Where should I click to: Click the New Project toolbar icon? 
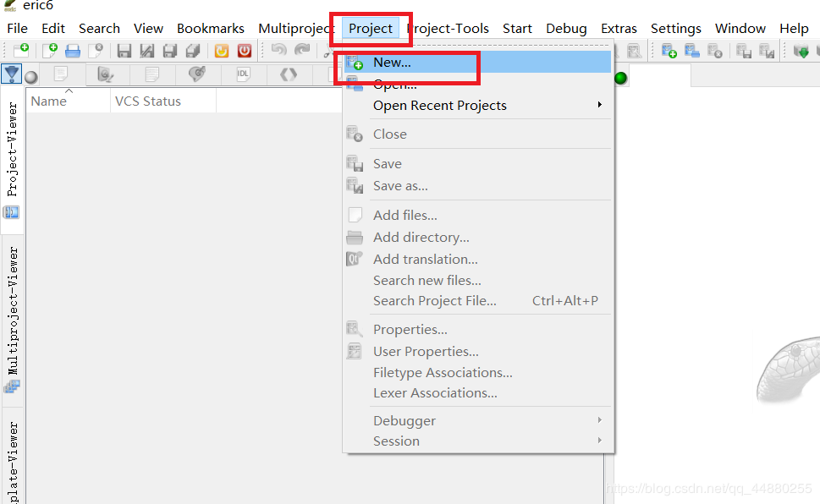click(x=669, y=51)
